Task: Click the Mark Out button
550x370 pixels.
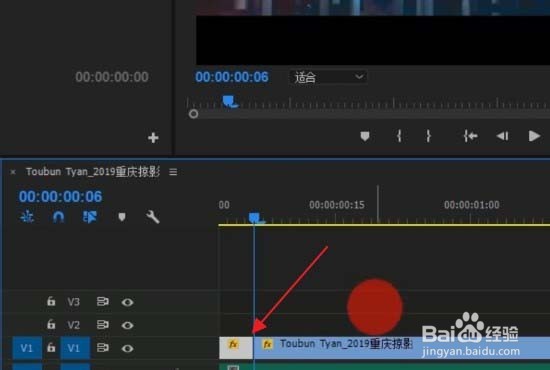Action: point(428,136)
